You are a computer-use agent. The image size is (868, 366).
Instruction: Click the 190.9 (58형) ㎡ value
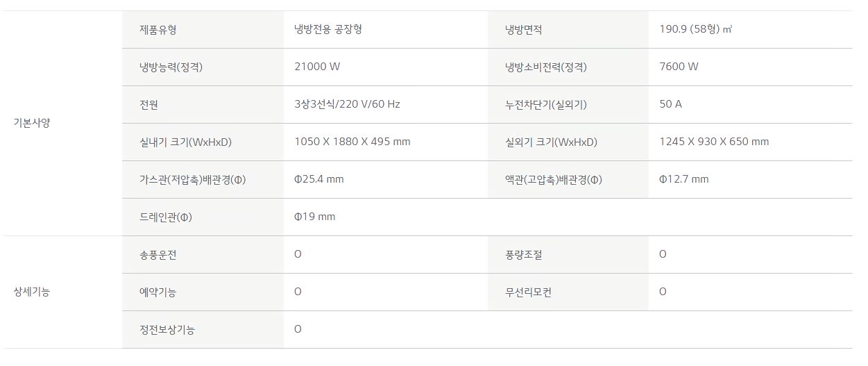point(696,30)
